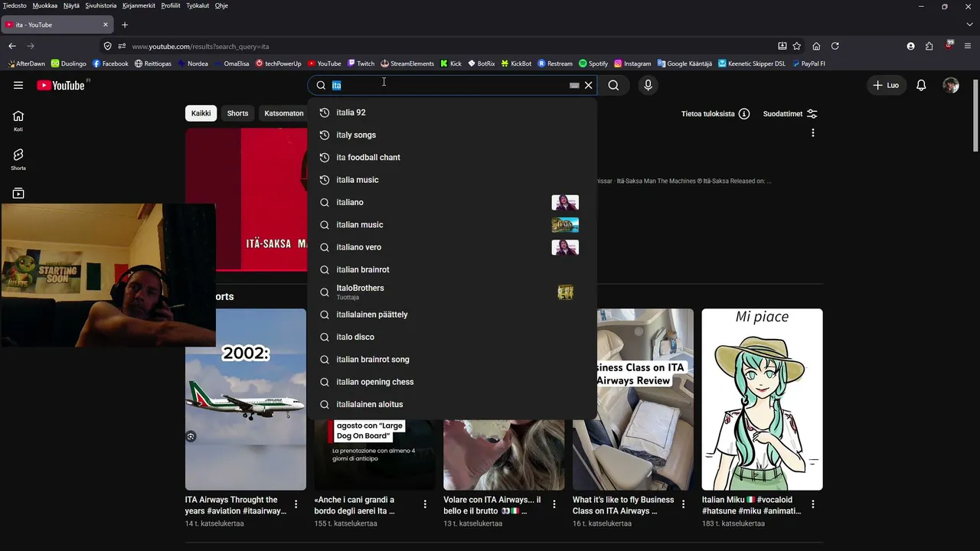Open the account avatar menu
The width and height of the screenshot is (980, 551).
pyautogui.click(x=951, y=85)
